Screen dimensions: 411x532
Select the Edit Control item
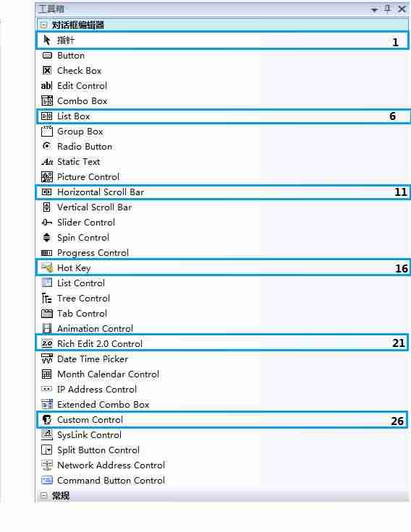click(222, 86)
